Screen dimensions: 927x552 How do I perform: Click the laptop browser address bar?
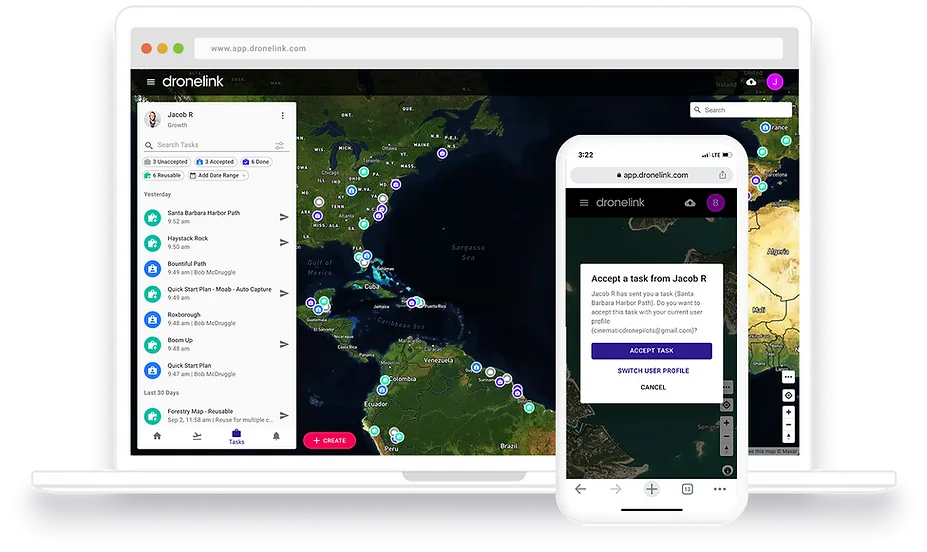pos(488,48)
